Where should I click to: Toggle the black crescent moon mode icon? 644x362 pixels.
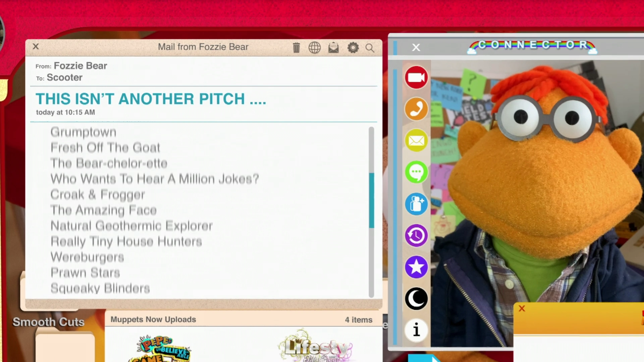tap(416, 298)
